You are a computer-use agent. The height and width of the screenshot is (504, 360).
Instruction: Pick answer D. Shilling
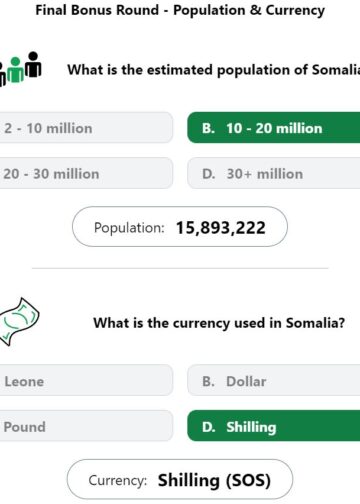tap(274, 426)
